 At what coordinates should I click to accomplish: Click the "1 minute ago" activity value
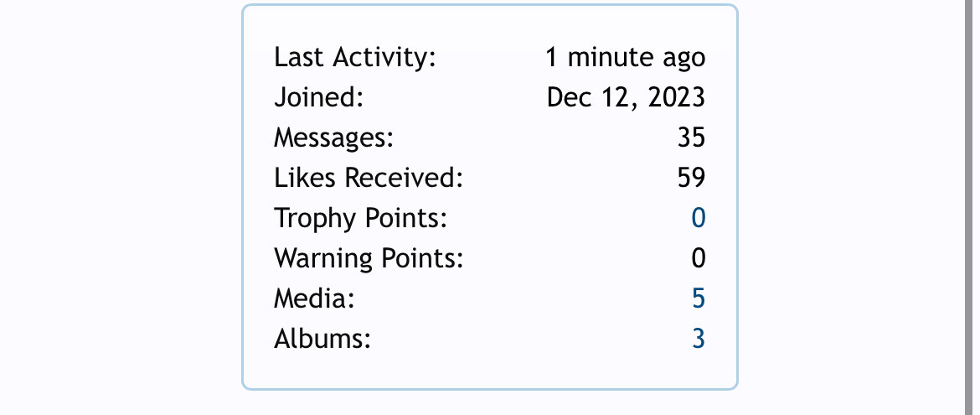coord(625,58)
